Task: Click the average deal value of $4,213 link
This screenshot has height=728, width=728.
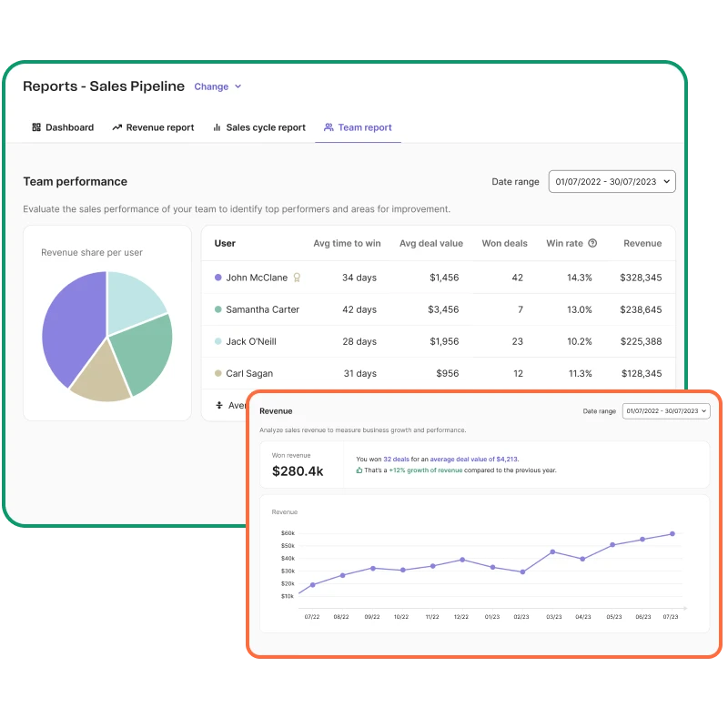Action: pyautogui.click(x=479, y=460)
